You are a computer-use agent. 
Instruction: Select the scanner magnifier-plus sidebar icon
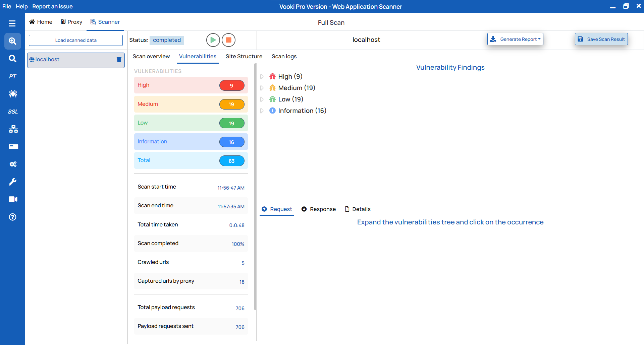(13, 41)
